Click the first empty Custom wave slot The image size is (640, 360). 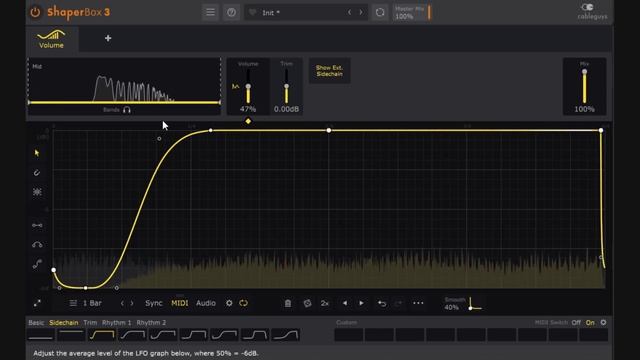coord(349,335)
